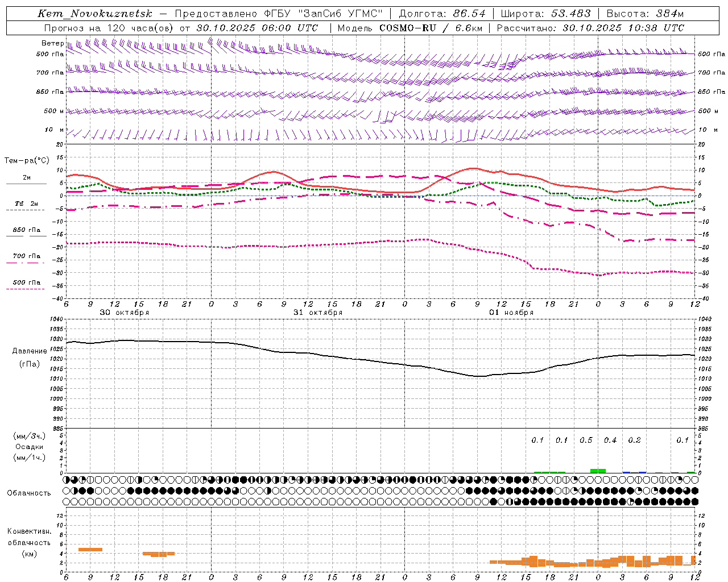
Task: Click the Модель COSMO-RU / 6.6км label
Action: (410, 28)
